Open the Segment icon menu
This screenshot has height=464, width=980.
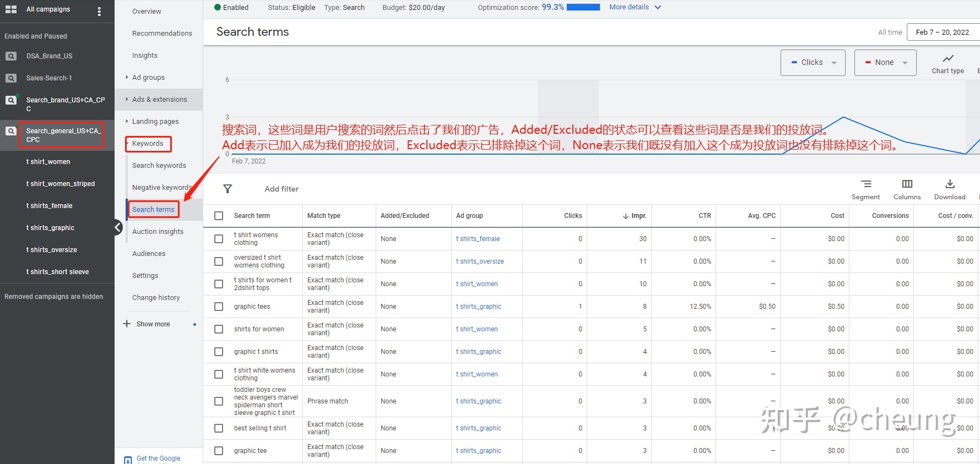pyautogui.click(x=865, y=184)
